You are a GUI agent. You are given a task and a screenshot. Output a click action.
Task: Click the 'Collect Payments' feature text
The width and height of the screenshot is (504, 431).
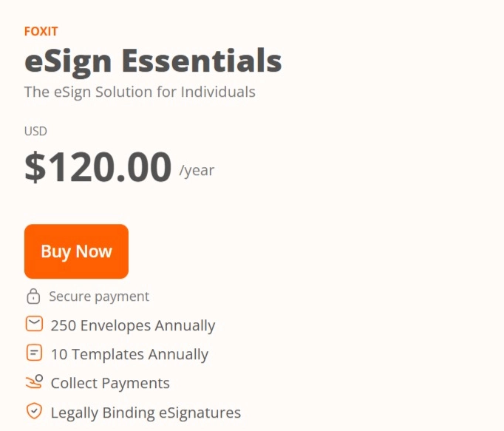tap(110, 383)
